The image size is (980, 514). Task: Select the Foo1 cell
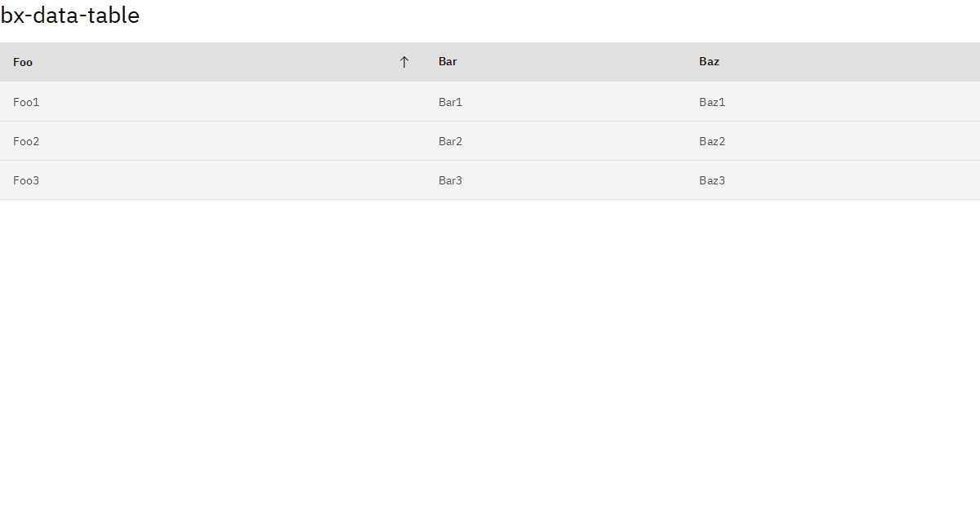(26, 102)
